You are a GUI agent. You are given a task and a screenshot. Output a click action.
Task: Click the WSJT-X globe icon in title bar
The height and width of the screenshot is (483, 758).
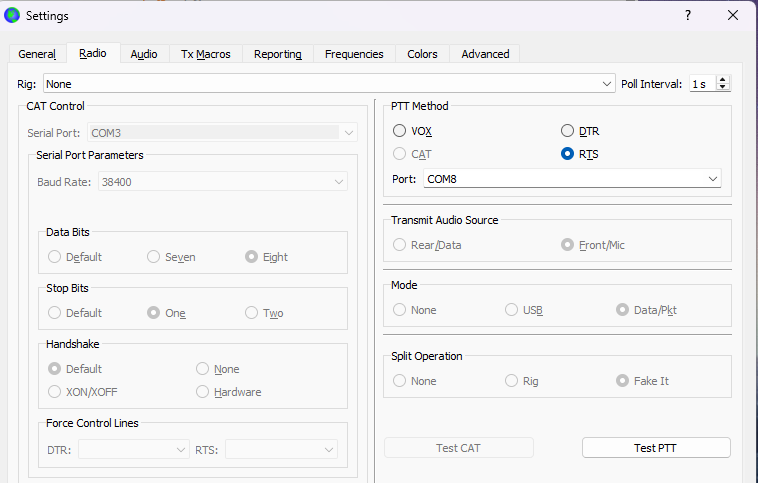coord(13,15)
